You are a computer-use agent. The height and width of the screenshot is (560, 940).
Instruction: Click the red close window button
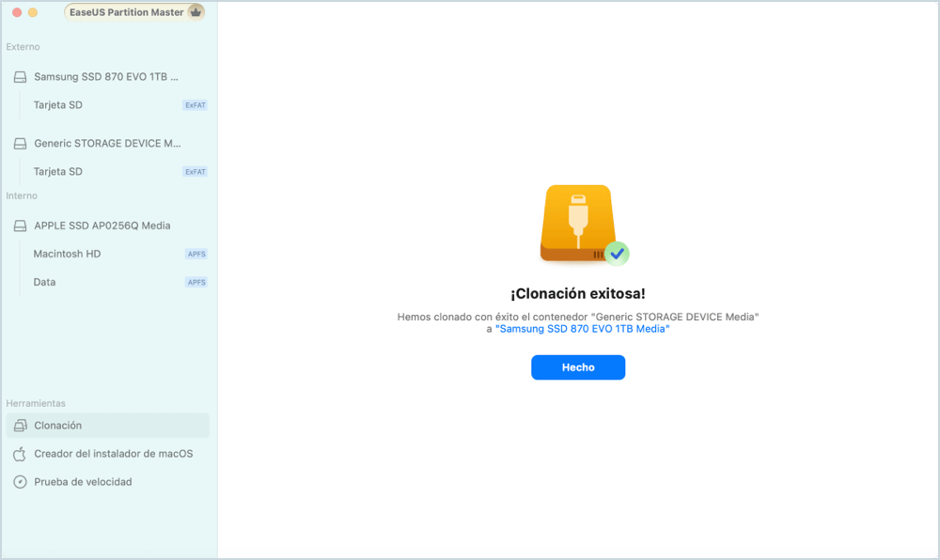click(17, 12)
